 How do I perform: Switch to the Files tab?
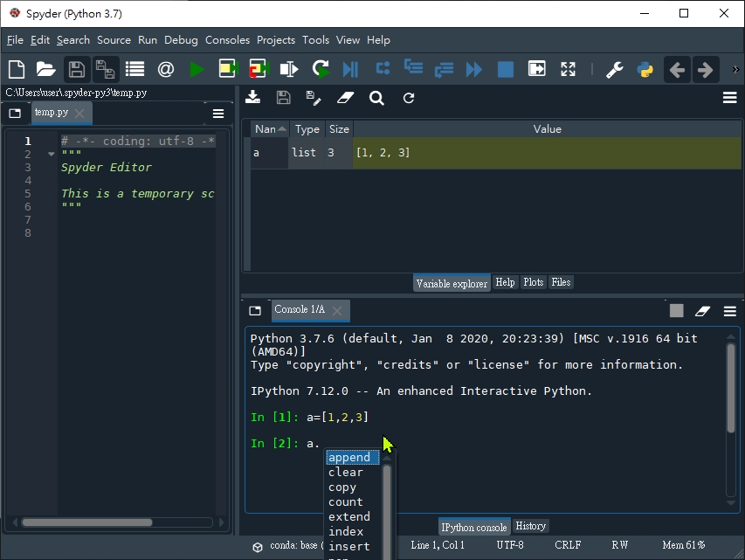[x=561, y=282]
